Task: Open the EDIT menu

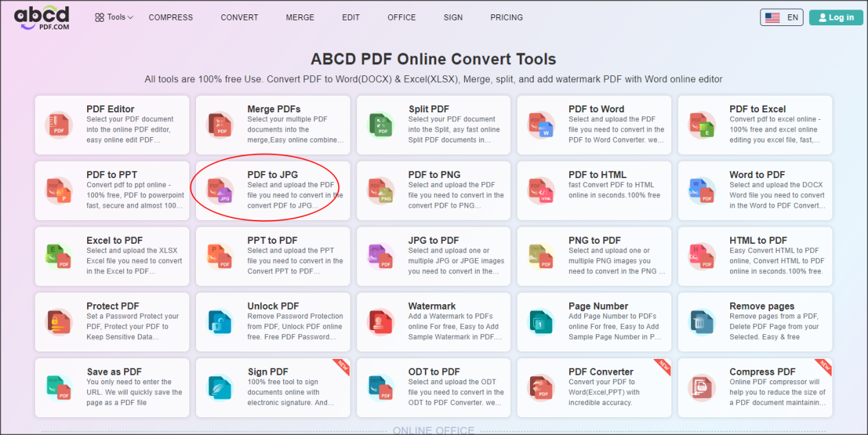Action: [351, 17]
